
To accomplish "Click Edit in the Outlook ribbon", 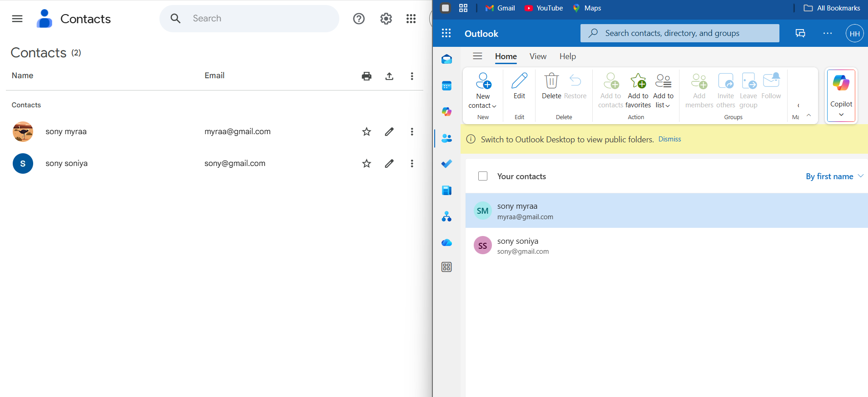I will pos(519,86).
